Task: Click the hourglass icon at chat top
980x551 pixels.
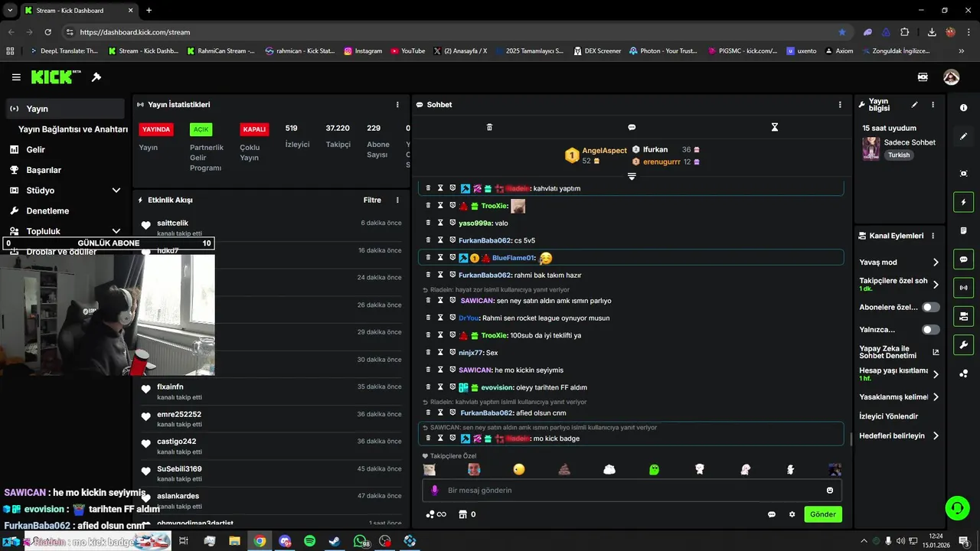Action: pos(775,127)
